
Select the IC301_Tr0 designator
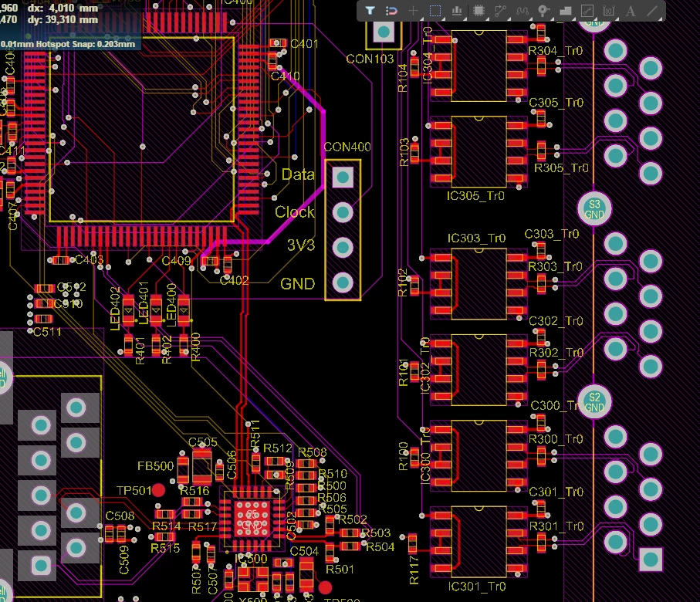point(477,587)
